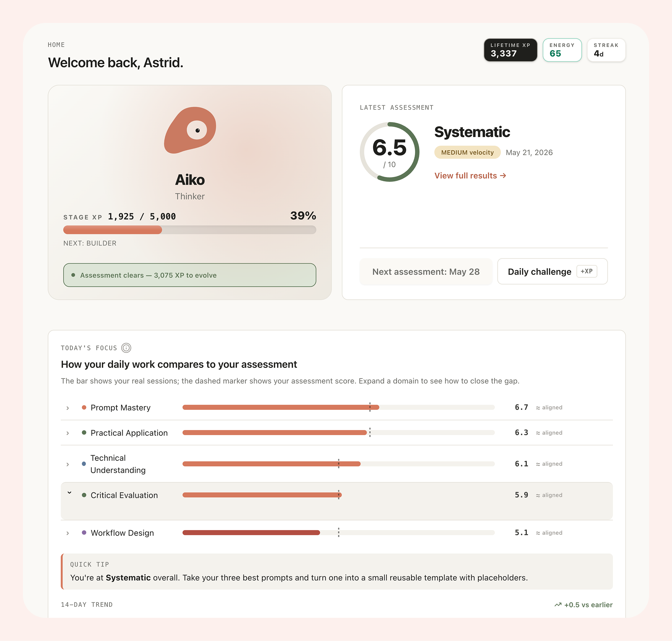Click the Technical Understanding score bar
This screenshot has width=672, height=641.
click(339, 464)
